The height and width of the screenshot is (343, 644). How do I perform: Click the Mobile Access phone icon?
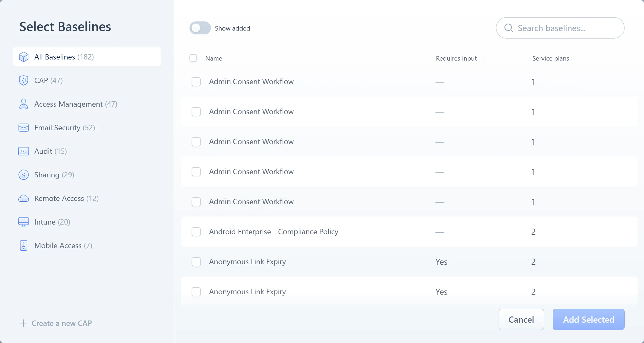pyautogui.click(x=24, y=245)
